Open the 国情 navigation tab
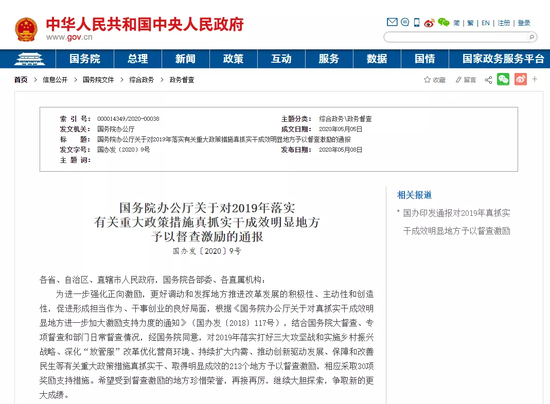Image resolution: width=550 pixels, height=404 pixels. (x=425, y=59)
